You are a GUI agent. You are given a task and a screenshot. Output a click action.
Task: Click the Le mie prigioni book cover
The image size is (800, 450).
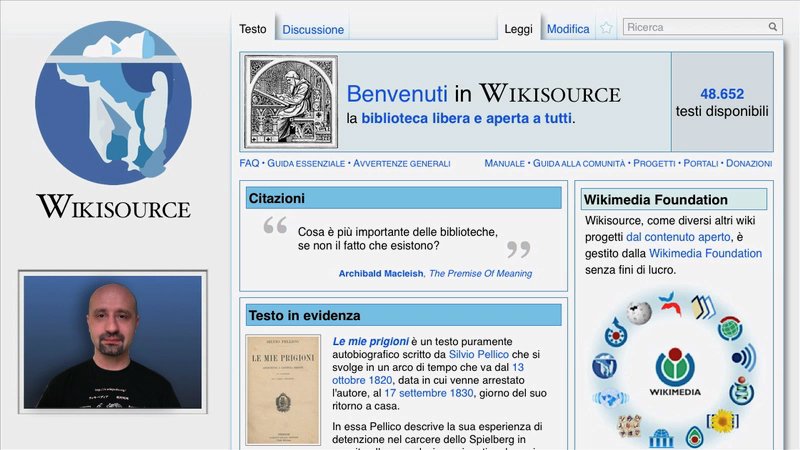pos(283,389)
